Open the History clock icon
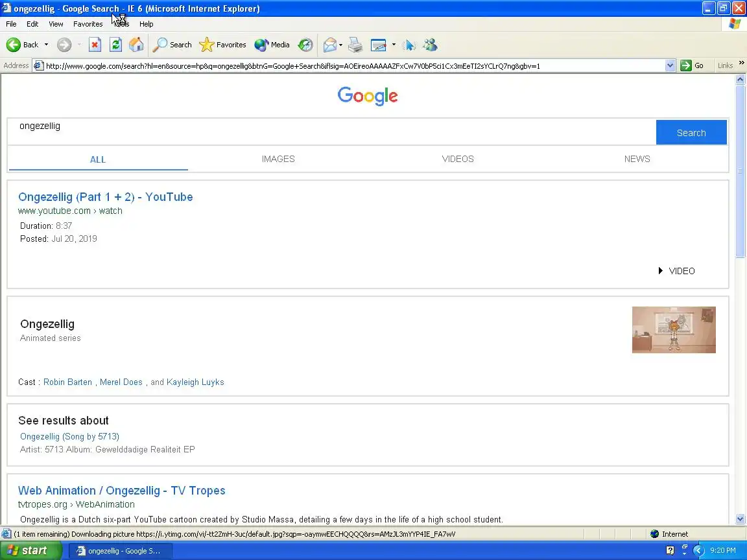This screenshot has width=747, height=560. (305, 45)
